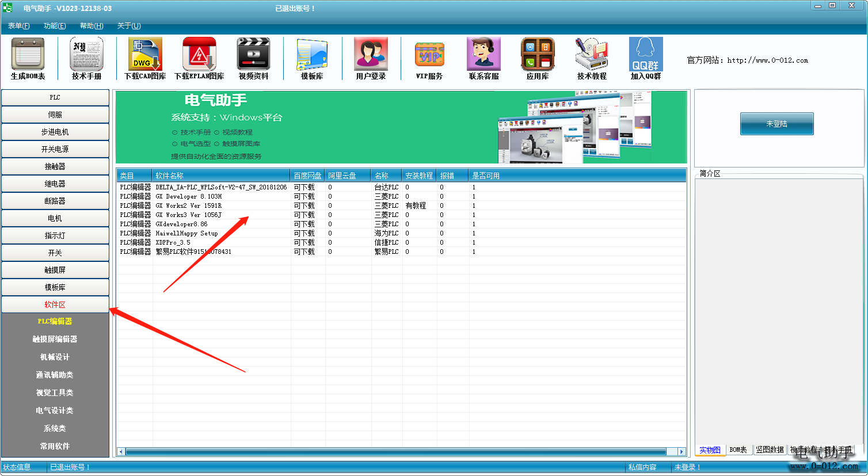
Task: Select the 伺服 category button
Action: tap(55, 115)
